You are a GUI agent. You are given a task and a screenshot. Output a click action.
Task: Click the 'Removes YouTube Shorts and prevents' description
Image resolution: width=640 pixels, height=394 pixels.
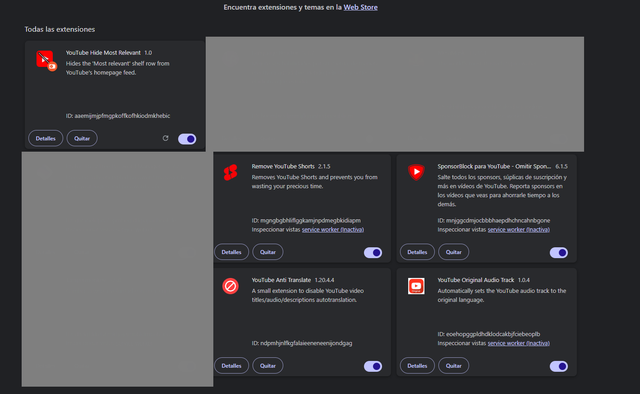pyautogui.click(x=314, y=182)
